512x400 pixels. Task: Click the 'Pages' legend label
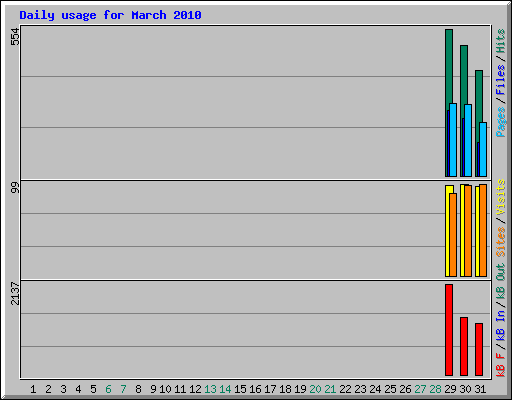pyautogui.click(x=501, y=122)
